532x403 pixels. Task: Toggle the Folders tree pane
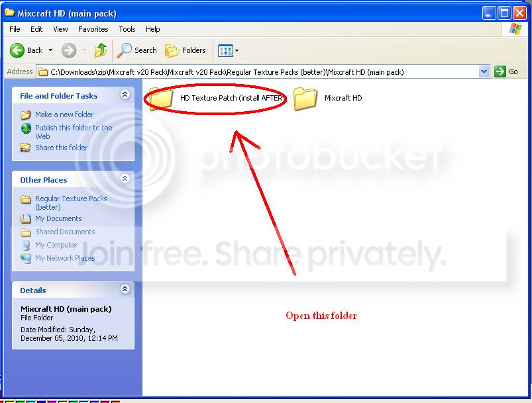pos(186,50)
